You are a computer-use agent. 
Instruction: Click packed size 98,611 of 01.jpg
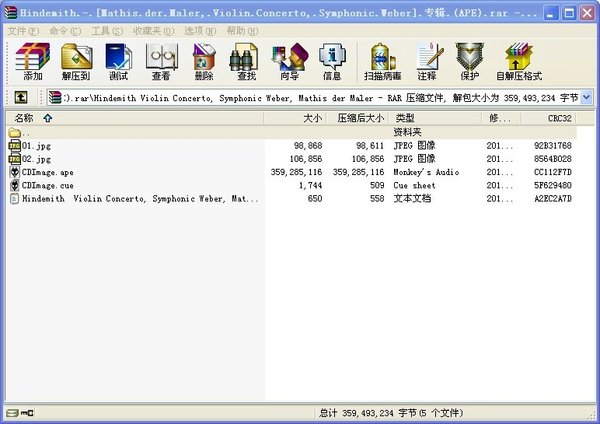pyautogui.click(x=370, y=146)
